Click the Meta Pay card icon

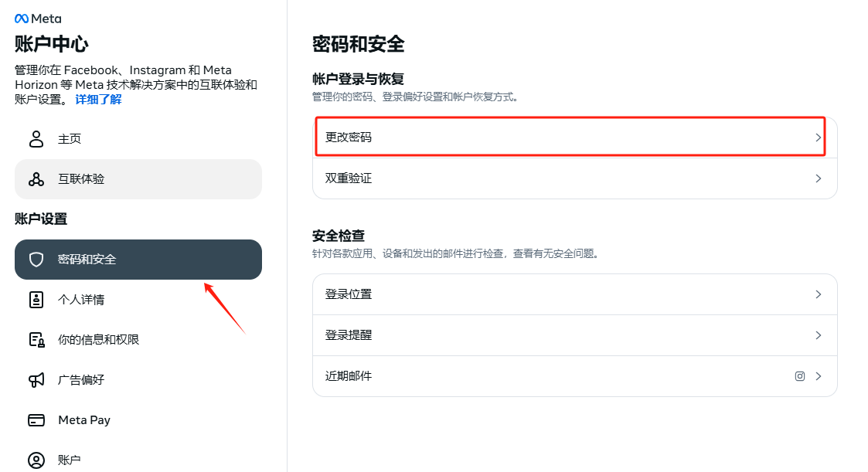coord(36,420)
